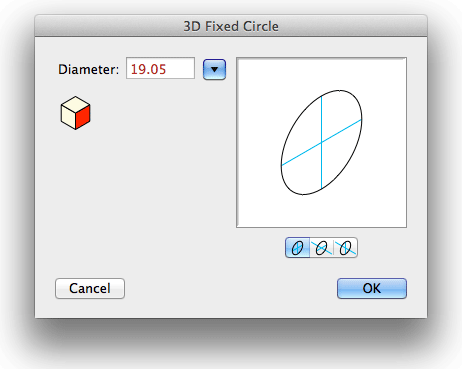Click into the Diameter value field
462x369 pixels.
point(160,68)
